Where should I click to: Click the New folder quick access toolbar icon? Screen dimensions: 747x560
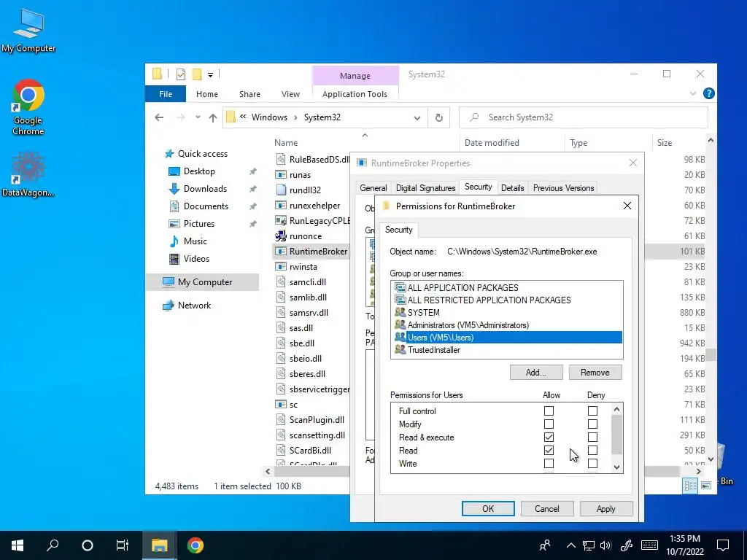tap(197, 74)
